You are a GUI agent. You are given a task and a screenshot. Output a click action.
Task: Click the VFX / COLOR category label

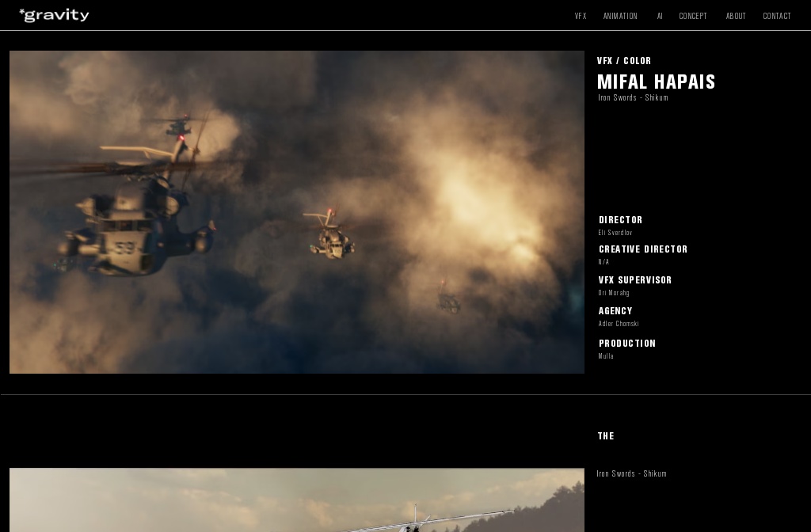624,61
